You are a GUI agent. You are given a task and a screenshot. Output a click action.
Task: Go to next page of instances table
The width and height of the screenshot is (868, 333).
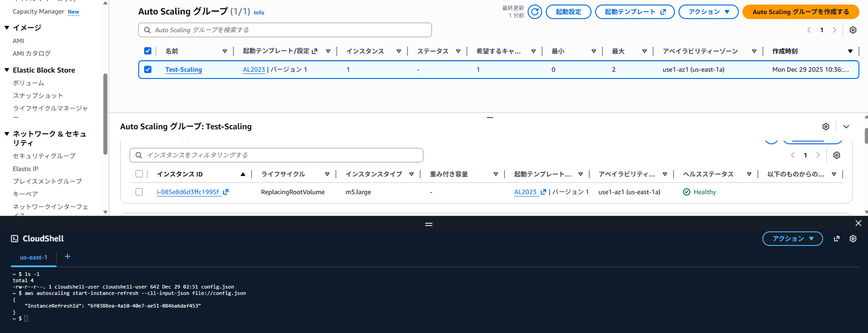point(818,155)
